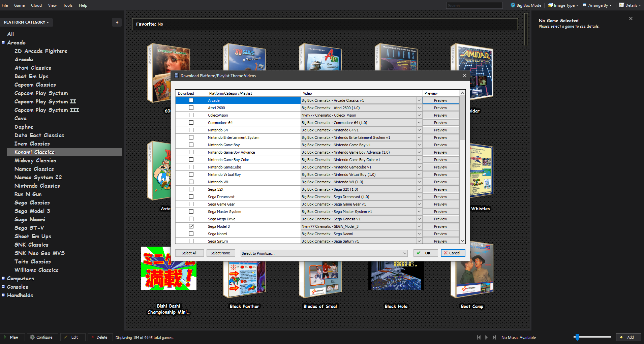Open the Help menu

coord(83,5)
